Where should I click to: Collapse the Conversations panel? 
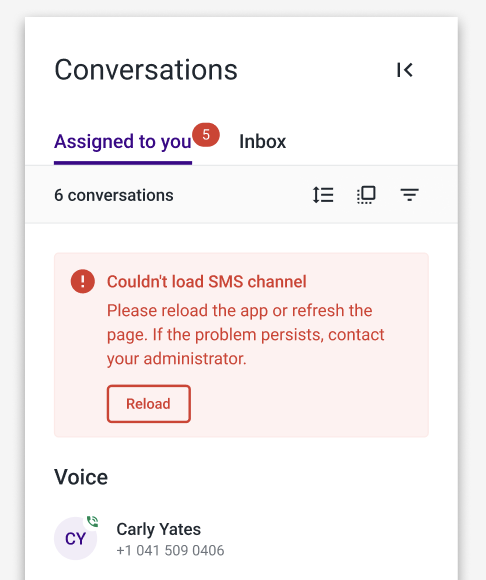tap(405, 70)
